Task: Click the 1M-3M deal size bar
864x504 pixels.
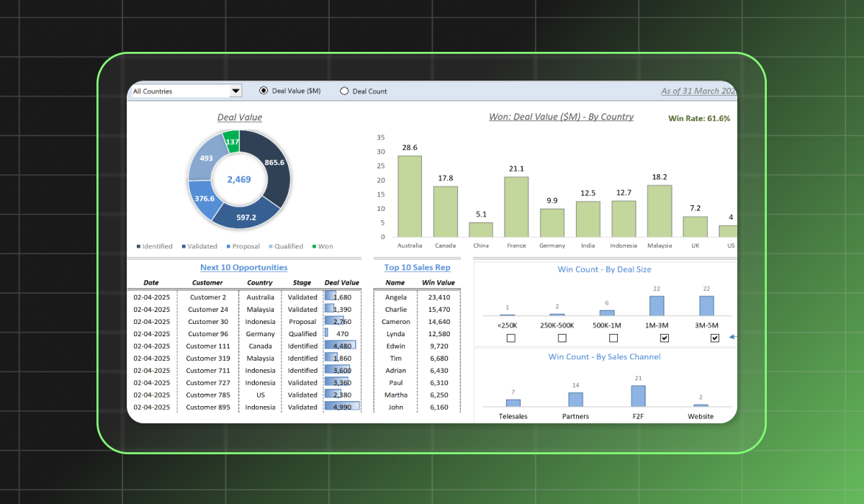Action: tap(656, 306)
